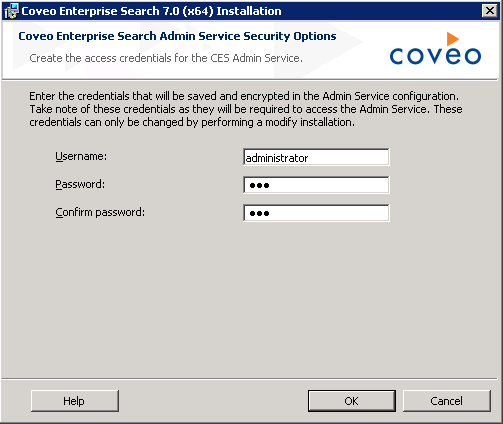
Task: Open Help for this installer page
Action: pos(75,401)
